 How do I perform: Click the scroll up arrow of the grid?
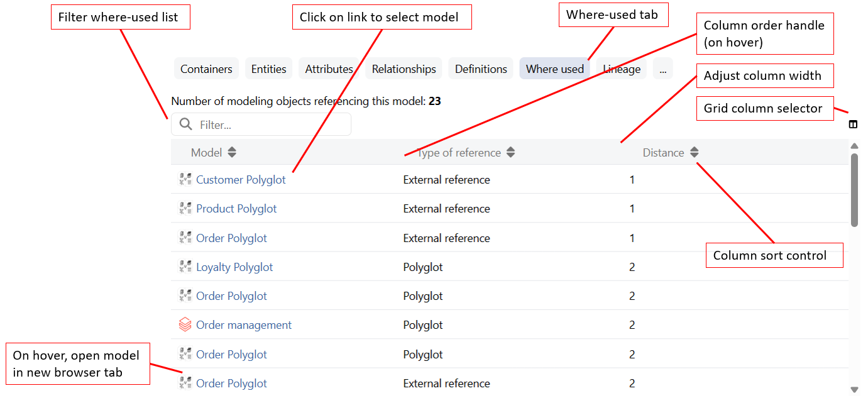(854, 146)
